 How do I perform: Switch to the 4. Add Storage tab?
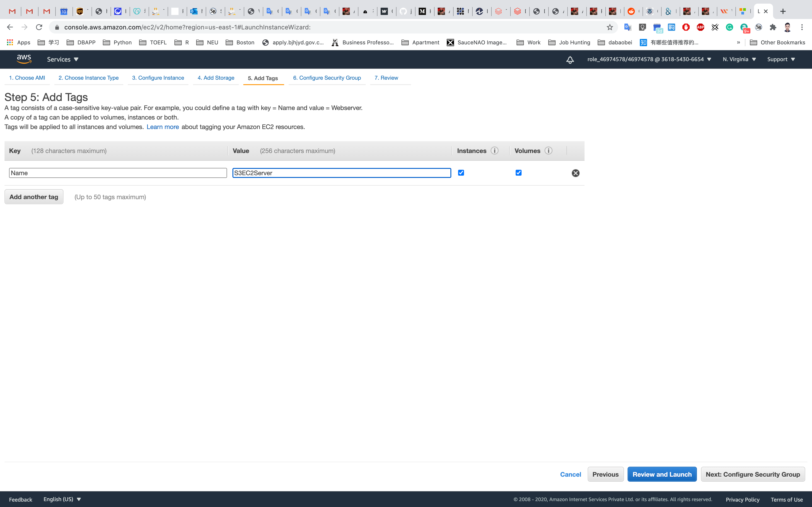(216, 78)
